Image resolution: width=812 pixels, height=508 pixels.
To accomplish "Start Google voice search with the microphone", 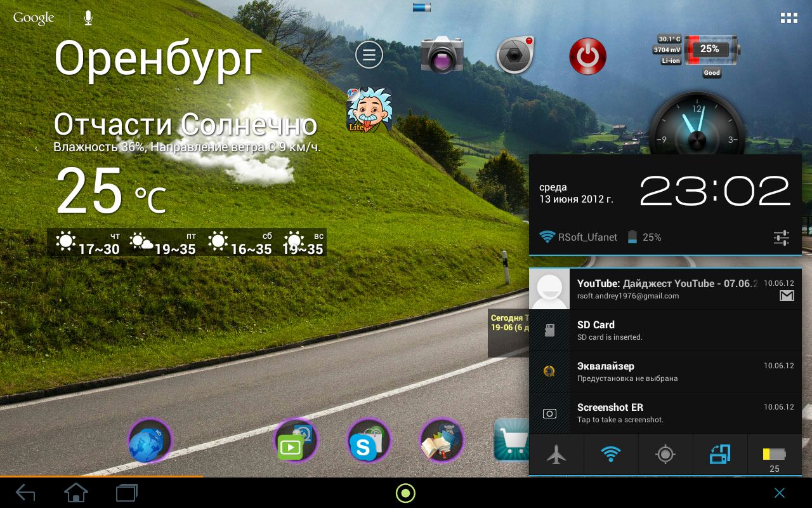I will [x=88, y=18].
